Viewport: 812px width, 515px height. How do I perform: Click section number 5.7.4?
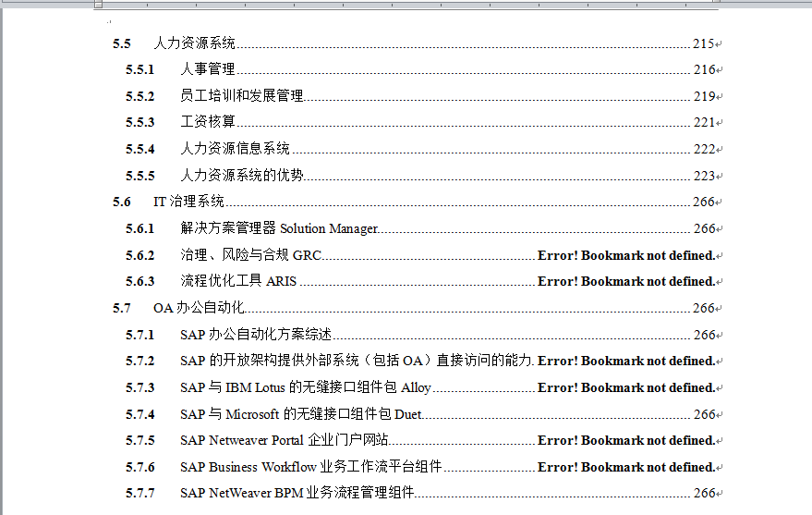(x=139, y=414)
